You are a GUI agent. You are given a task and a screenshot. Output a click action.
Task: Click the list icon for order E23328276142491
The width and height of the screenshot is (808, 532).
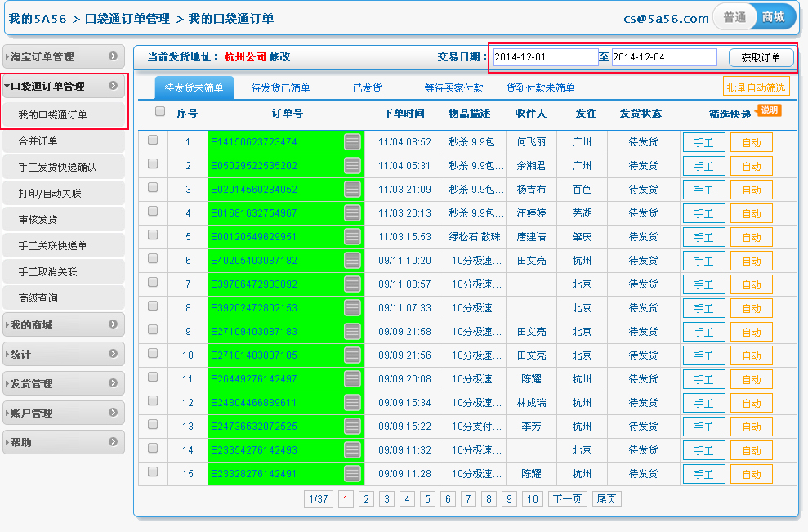click(352, 474)
